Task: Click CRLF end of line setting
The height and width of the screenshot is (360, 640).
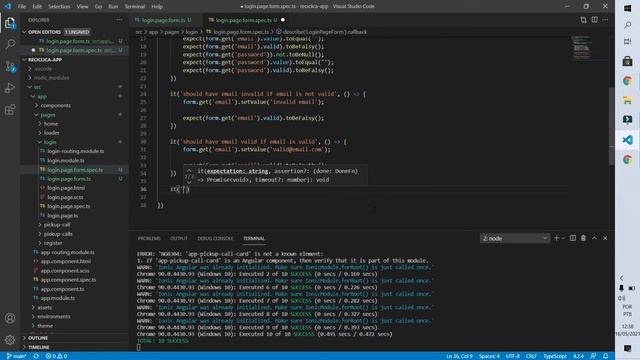Action: pos(531,356)
